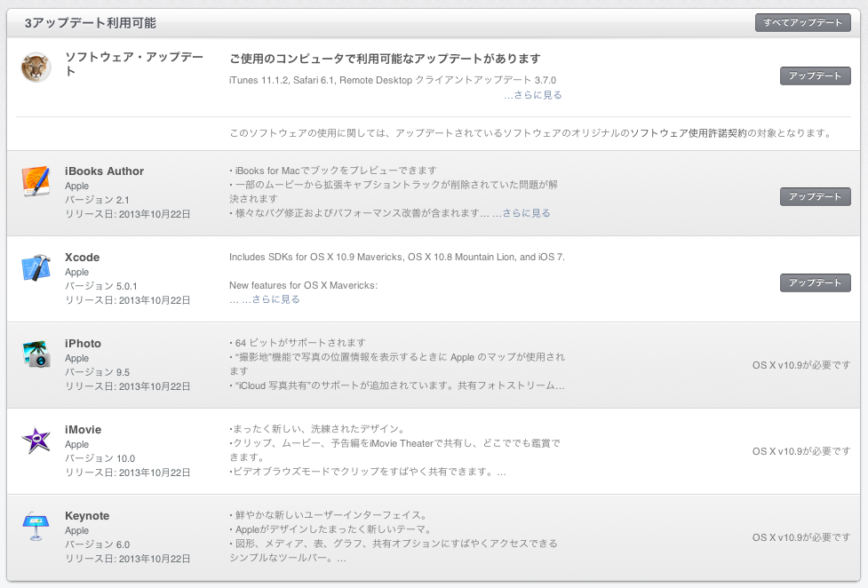The image size is (868, 588).
Task: Click バージョン 9.5 under iPhoto
Action: 98,373
